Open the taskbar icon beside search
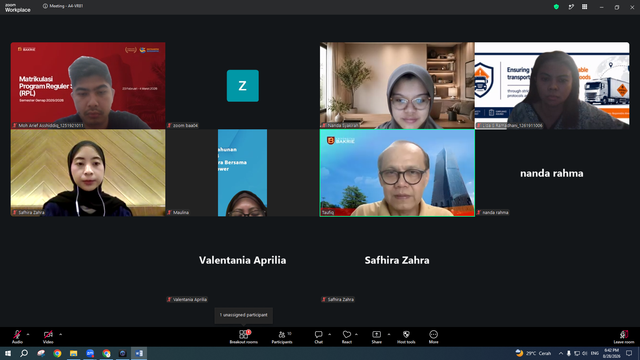 41,353
